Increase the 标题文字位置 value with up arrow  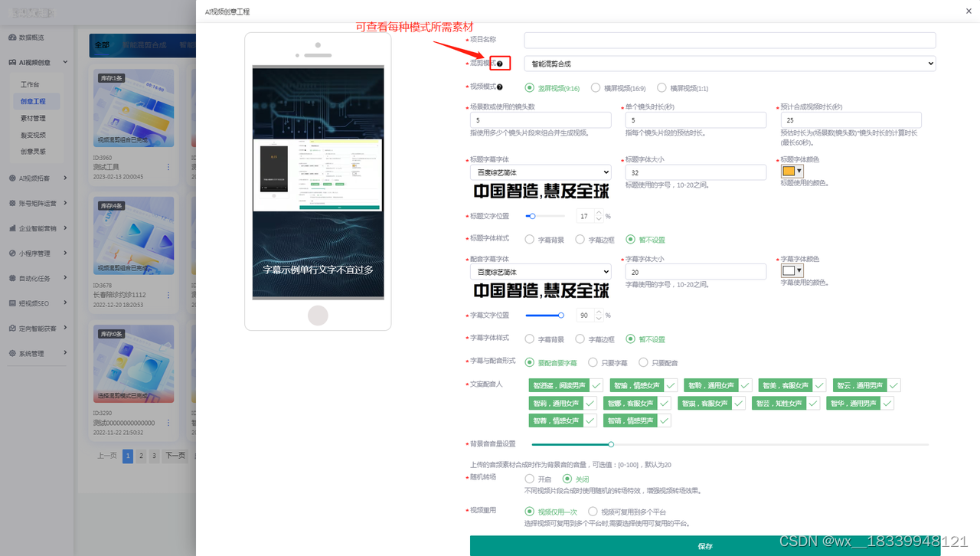599,213
